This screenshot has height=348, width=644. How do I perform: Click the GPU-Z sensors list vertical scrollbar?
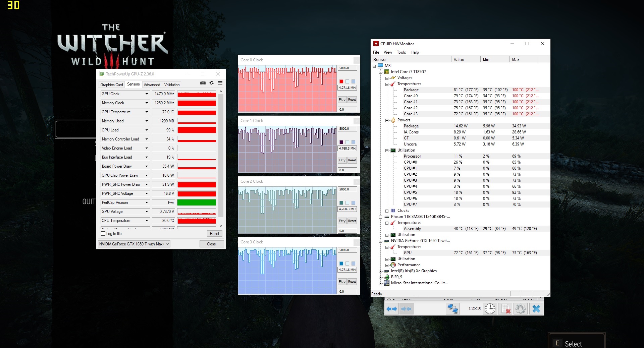tap(221, 159)
